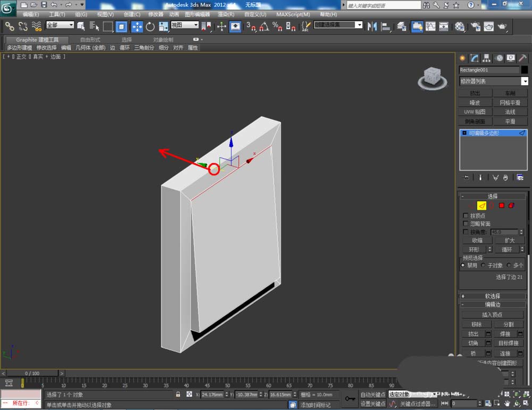The height and width of the screenshot is (410, 532).
Task: Click the 目标焊接 button
Action: point(509,343)
